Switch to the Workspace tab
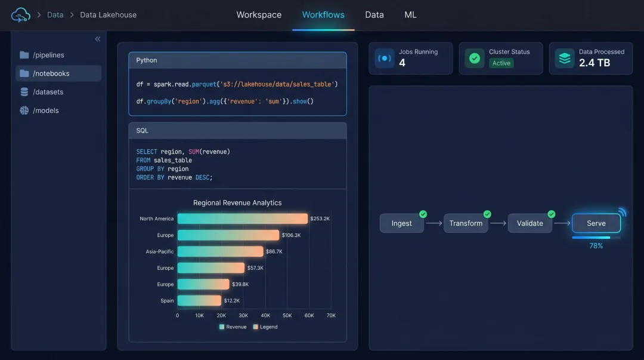This screenshot has height=360, width=644. [x=259, y=15]
